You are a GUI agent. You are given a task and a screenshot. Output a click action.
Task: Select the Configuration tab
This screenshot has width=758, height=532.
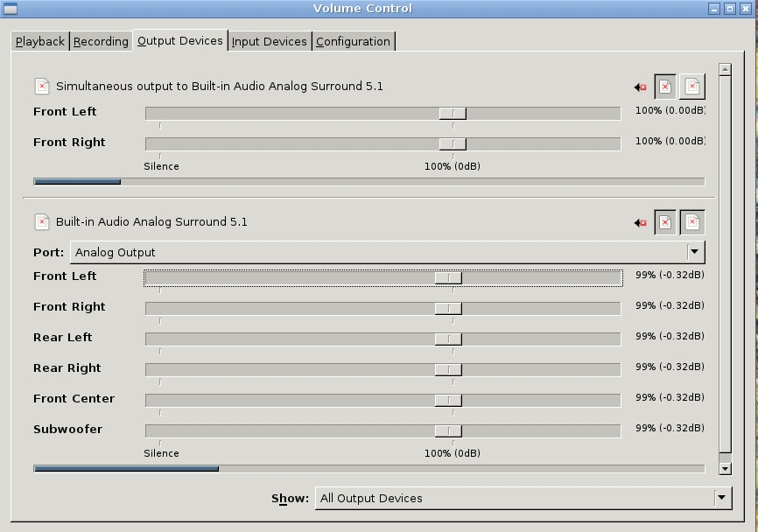(x=353, y=41)
